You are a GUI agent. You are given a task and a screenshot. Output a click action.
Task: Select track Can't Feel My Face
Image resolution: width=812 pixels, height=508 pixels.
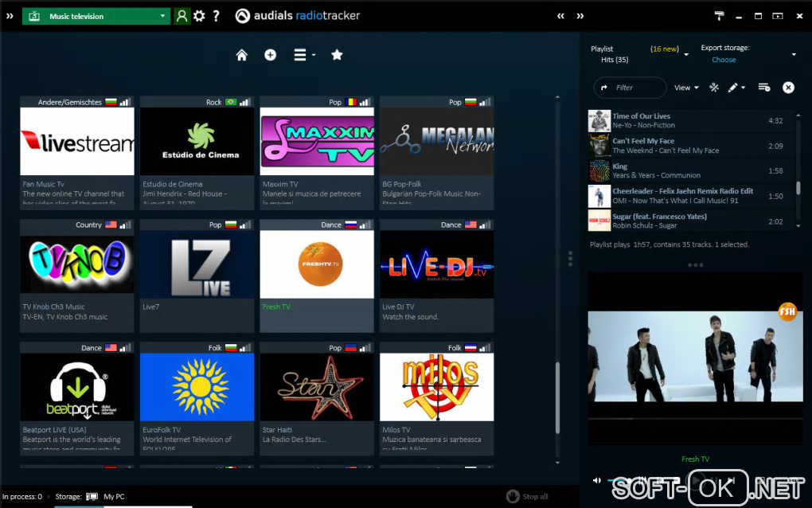(691, 146)
